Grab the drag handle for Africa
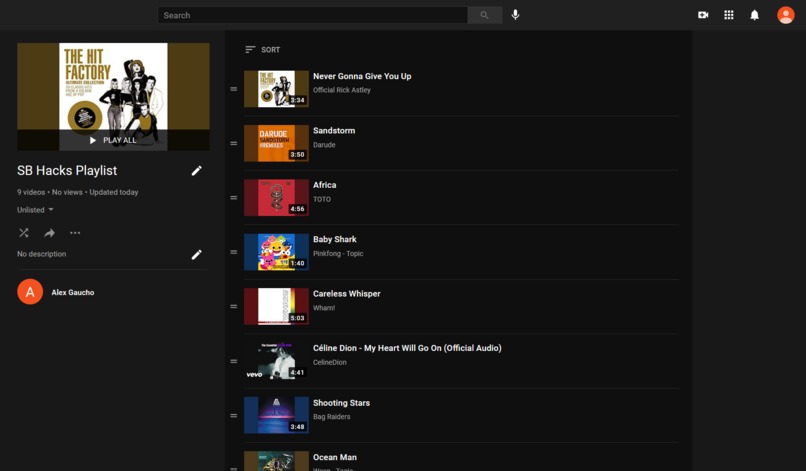 (x=234, y=198)
